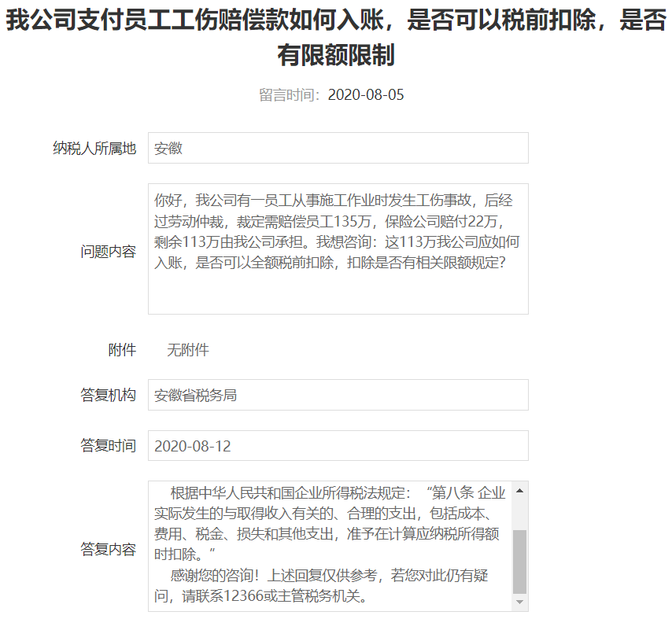Click the 答复机构 field showing 安徽省税务局
672x619 pixels.
(338, 395)
